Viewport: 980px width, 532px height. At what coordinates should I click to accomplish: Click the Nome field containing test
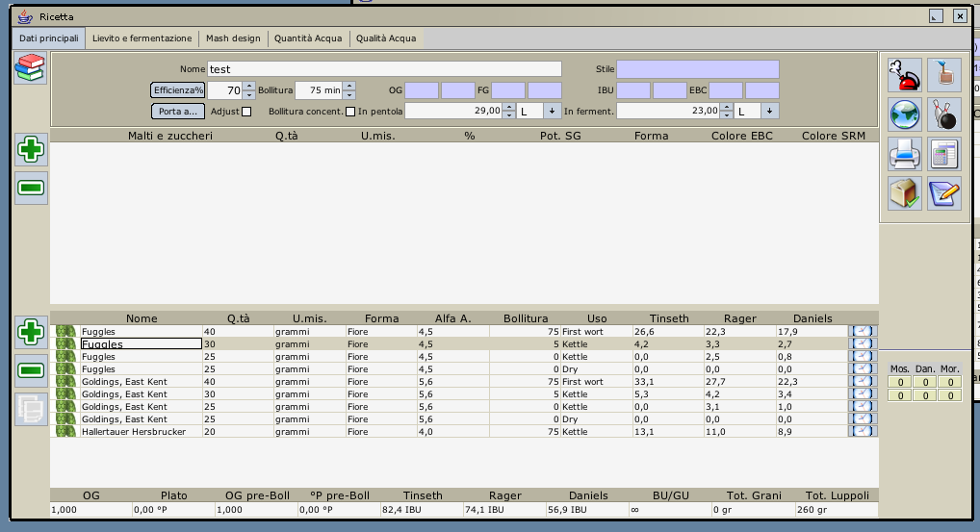coord(384,69)
